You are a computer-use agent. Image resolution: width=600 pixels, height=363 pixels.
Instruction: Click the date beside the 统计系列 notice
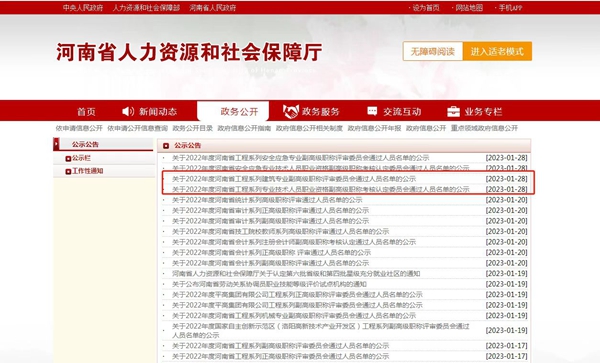506,200
